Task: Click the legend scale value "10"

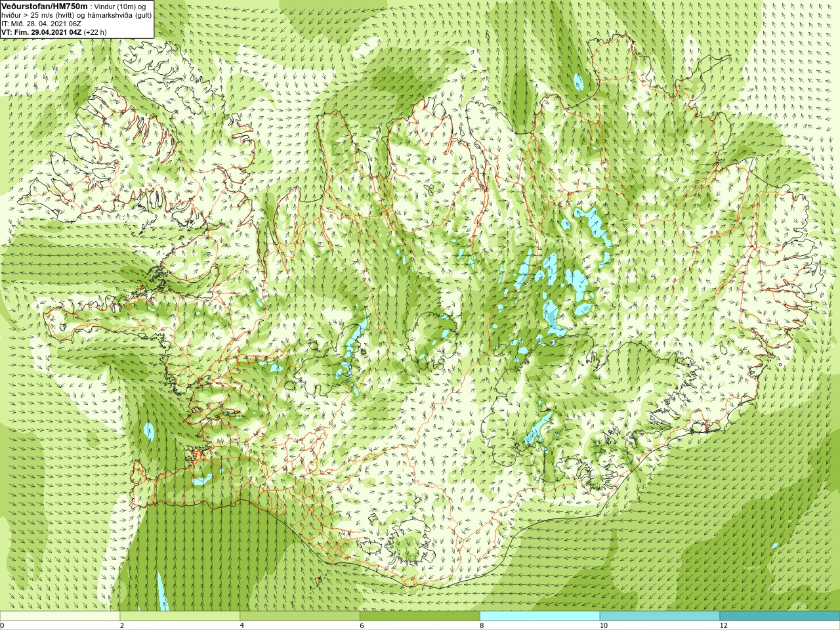Action: [603, 625]
